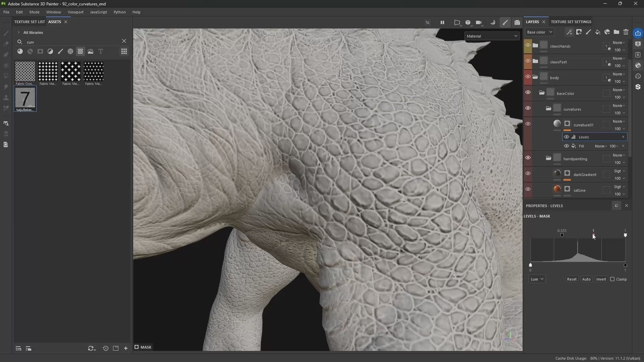Hide the Levels effect
The width and height of the screenshot is (644, 362).
coord(567,137)
